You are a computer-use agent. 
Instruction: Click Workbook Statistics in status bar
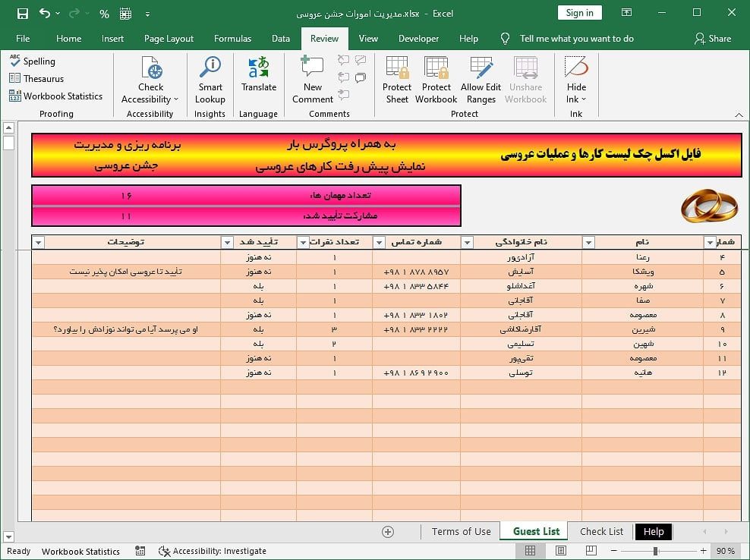(x=80, y=552)
